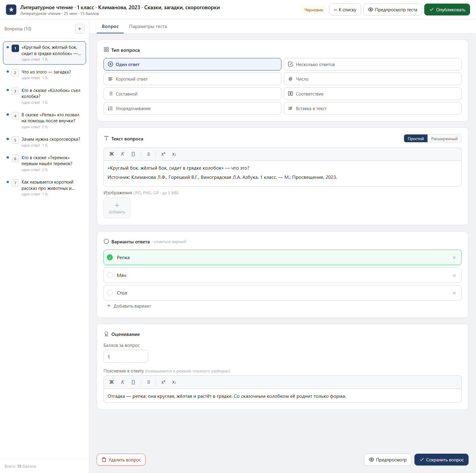Select the Несколько ответов question type

372,64
